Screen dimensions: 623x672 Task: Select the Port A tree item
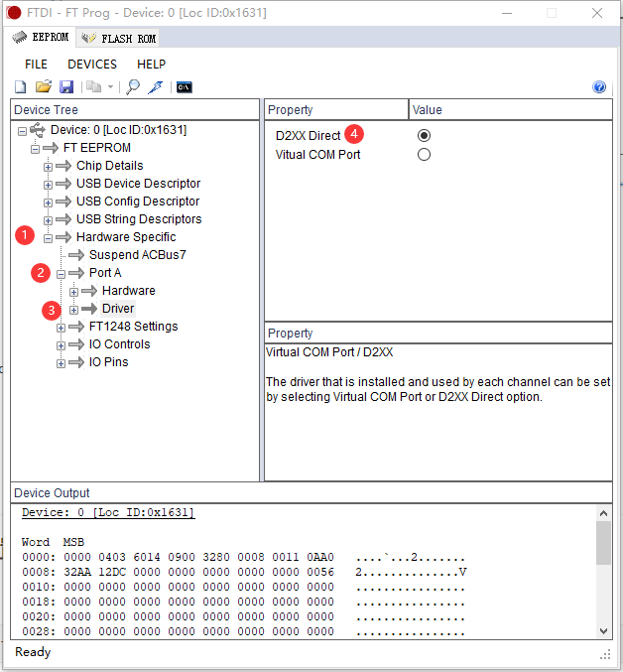point(105,273)
